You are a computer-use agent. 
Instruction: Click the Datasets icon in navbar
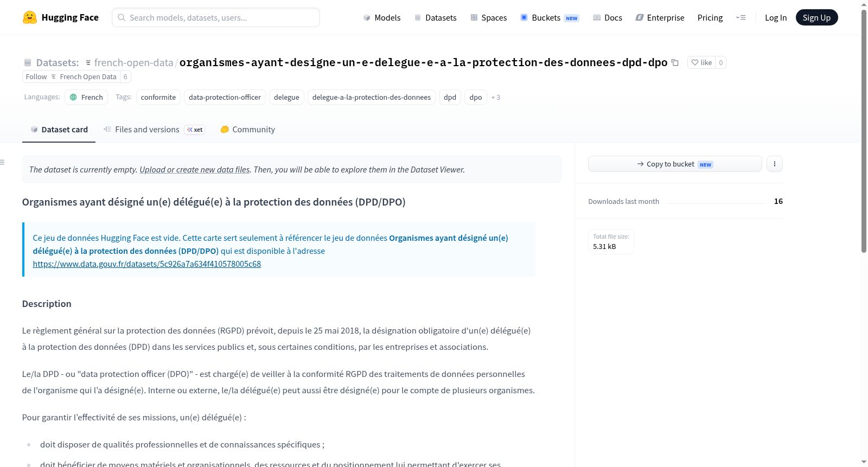tap(418, 18)
